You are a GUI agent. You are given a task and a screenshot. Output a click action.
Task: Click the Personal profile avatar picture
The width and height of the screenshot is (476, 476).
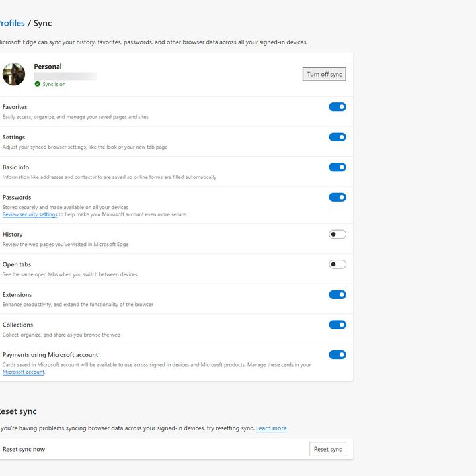pos(14,74)
